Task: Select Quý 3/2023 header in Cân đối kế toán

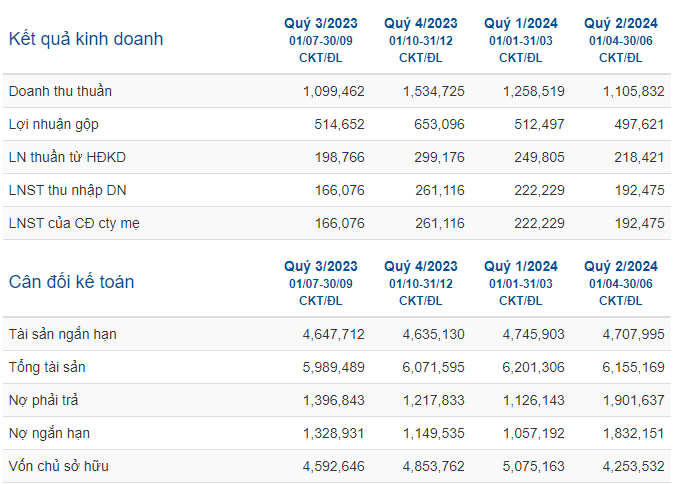Action: [321, 266]
